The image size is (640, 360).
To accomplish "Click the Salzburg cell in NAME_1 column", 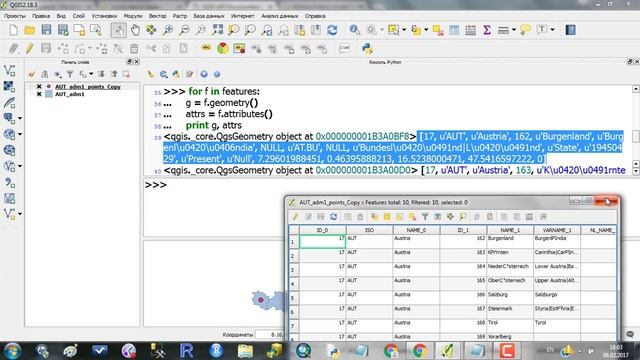I will [x=510, y=298].
